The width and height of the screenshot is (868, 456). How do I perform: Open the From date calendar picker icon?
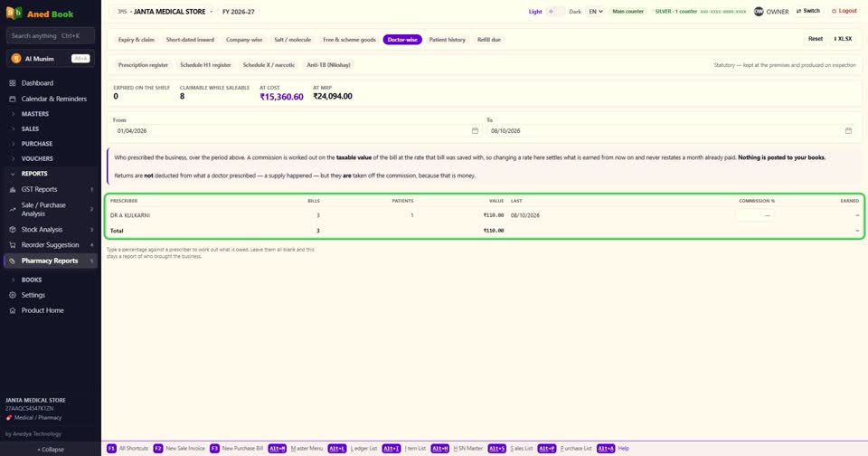click(x=475, y=131)
